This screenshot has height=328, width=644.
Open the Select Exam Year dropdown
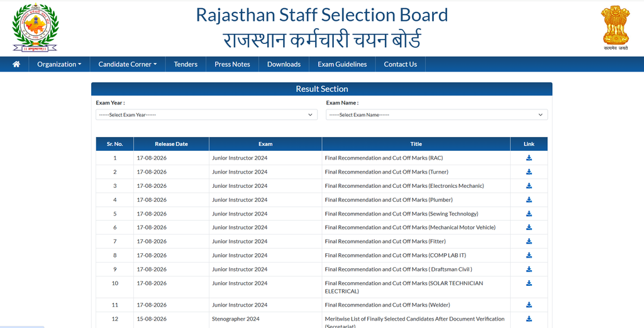(206, 115)
